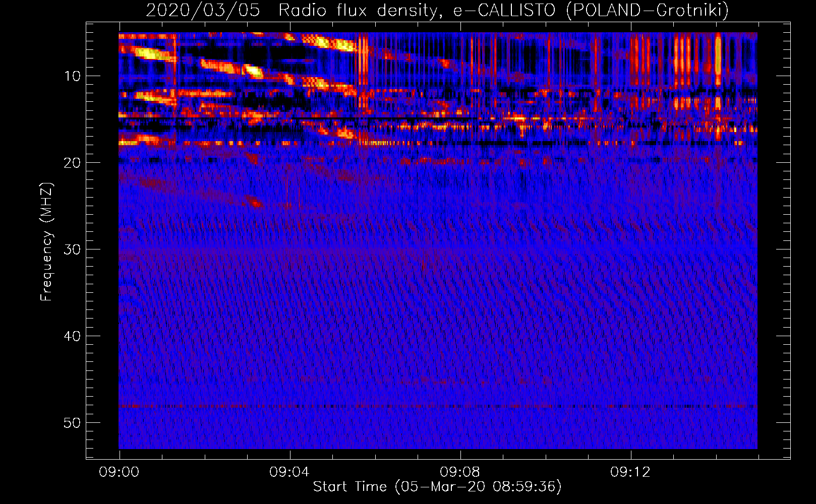Click the 09:12 time tick label
Screen dimensions: 816x504
(x=630, y=472)
